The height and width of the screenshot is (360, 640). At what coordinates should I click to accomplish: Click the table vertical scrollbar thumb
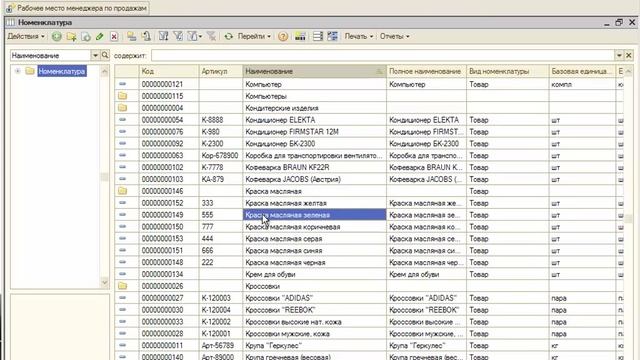coord(629,219)
